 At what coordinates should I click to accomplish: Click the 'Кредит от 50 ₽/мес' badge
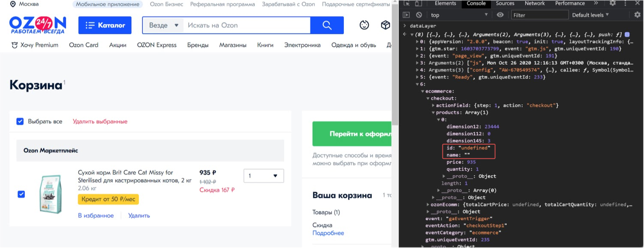pyautogui.click(x=108, y=199)
